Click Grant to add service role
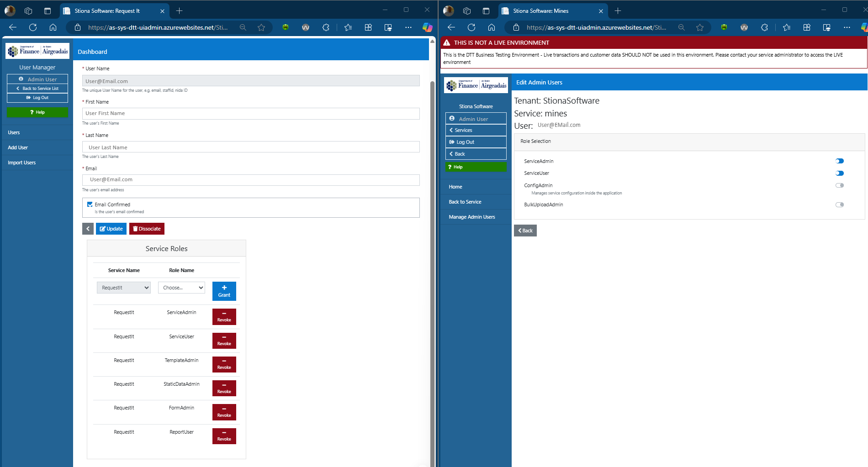This screenshot has width=868, height=467. tap(224, 291)
